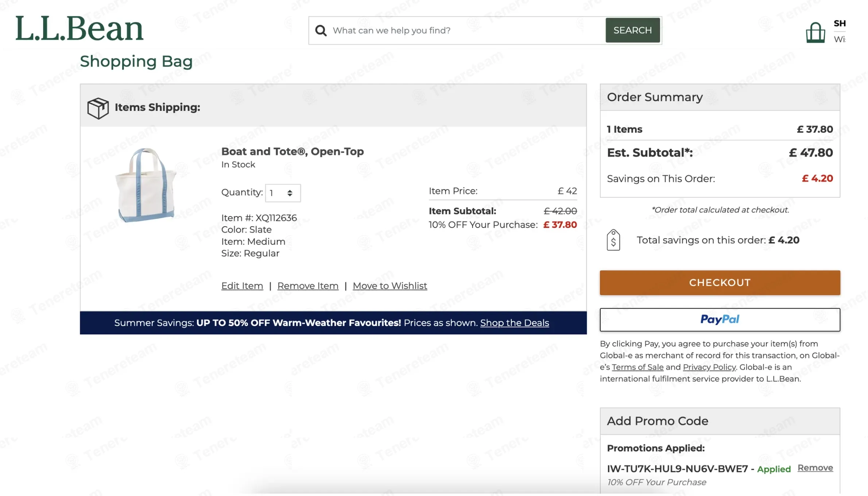Click the Add Promo Code header

point(657,421)
